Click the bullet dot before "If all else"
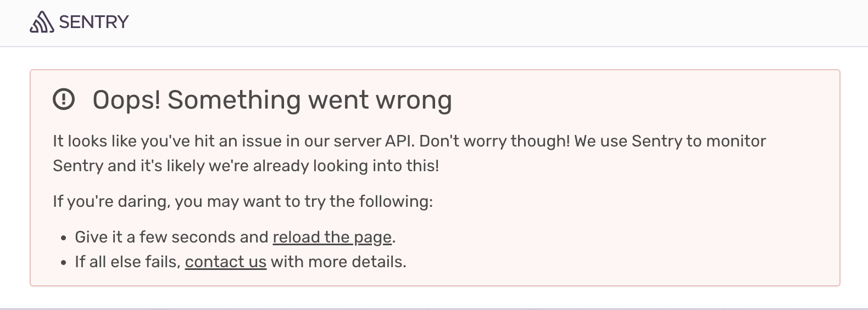Image resolution: width=868 pixels, height=310 pixels. (64, 263)
